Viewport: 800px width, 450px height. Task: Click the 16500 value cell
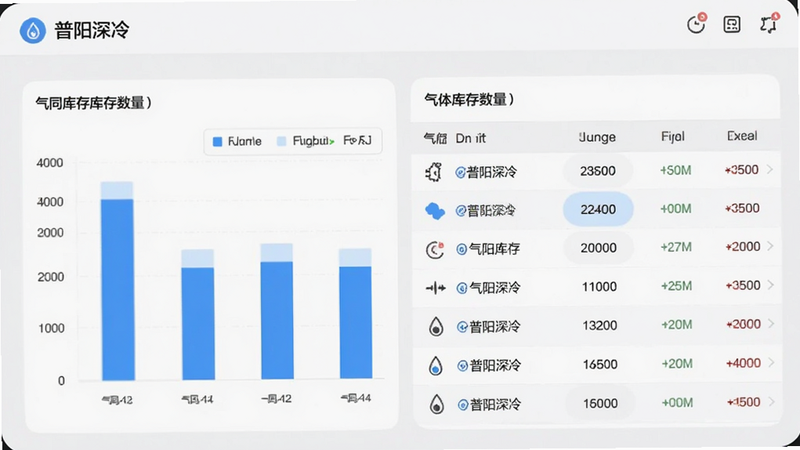(600, 364)
